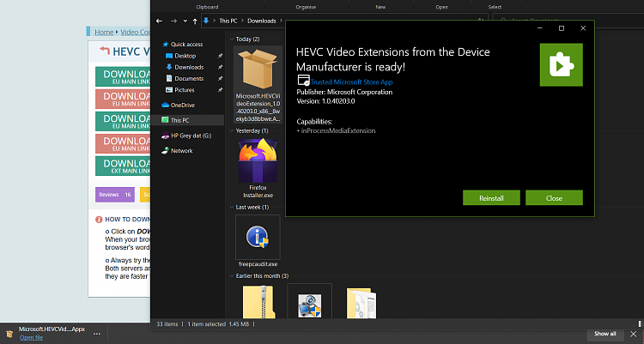The height and width of the screenshot is (344, 644).
Task: Click the green HEVC extension app logo
Action: coord(561,64)
